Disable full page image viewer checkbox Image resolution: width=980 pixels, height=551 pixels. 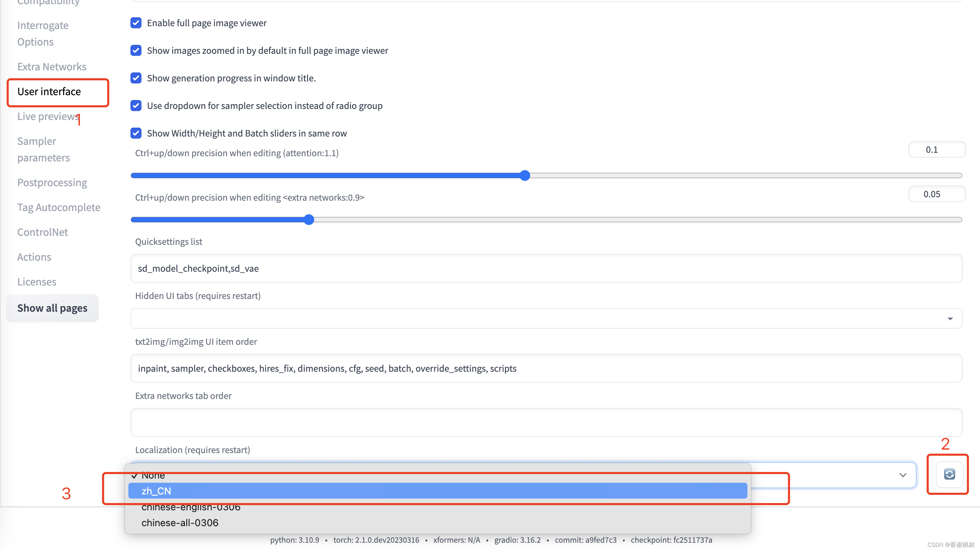[136, 23]
